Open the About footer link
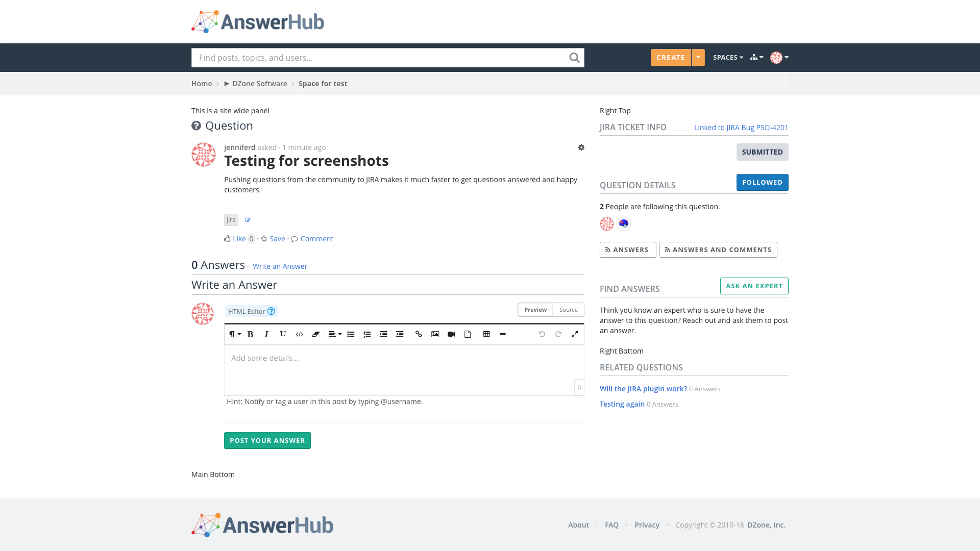 pos(578,525)
